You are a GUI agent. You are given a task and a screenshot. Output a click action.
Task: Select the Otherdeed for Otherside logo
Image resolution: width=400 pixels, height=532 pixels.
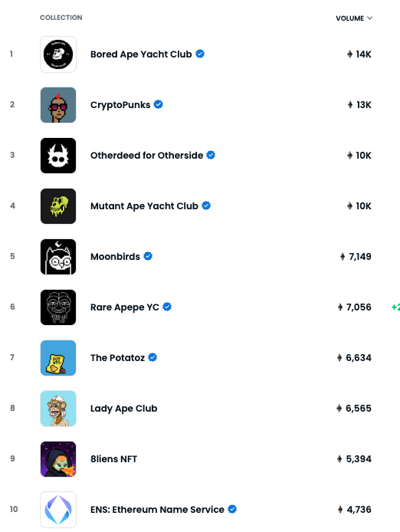coord(58,156)
